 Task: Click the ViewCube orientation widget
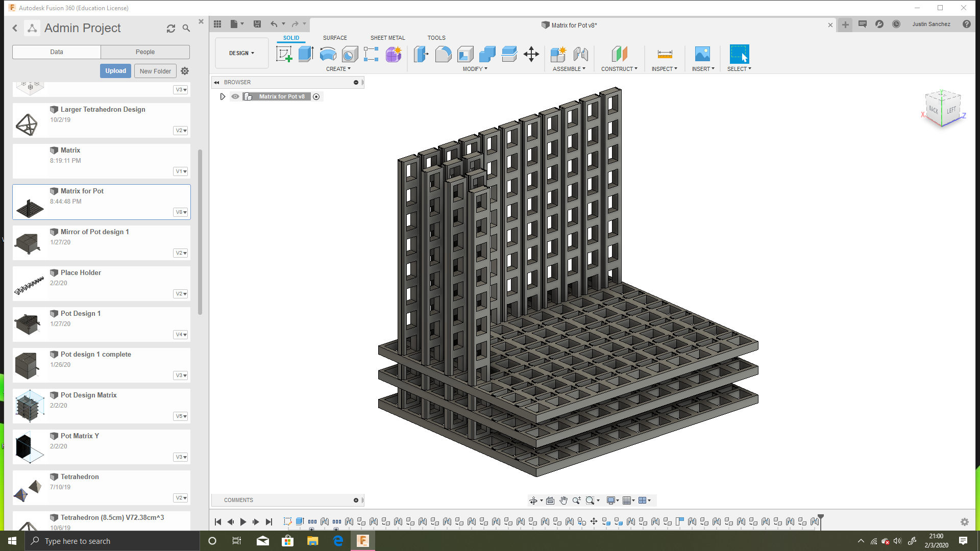943,109
